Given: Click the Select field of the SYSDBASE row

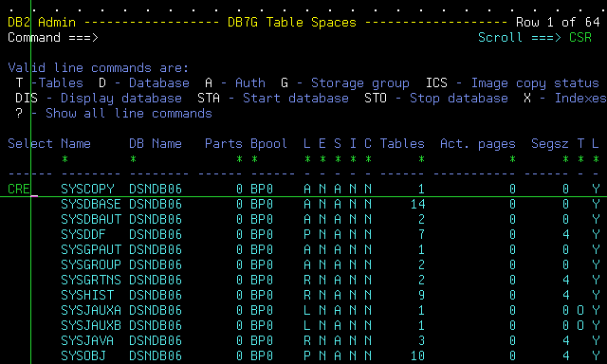Looking at the screenshot, I should (30, 204).
